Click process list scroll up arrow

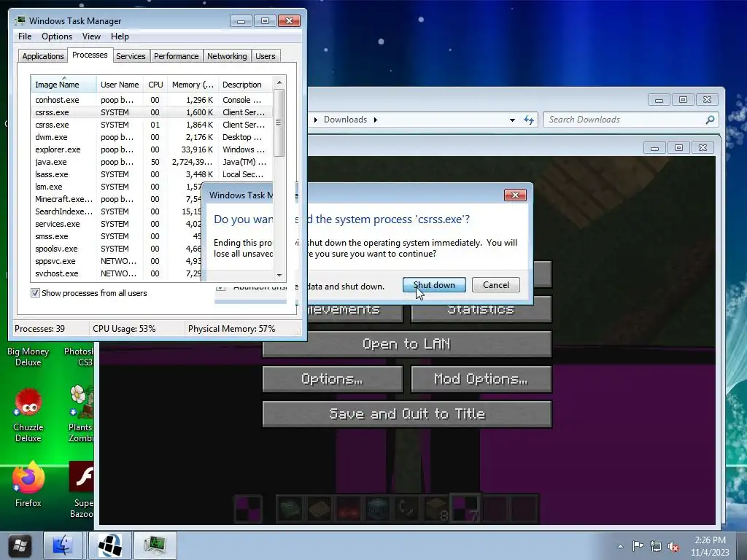pos(279,82)
